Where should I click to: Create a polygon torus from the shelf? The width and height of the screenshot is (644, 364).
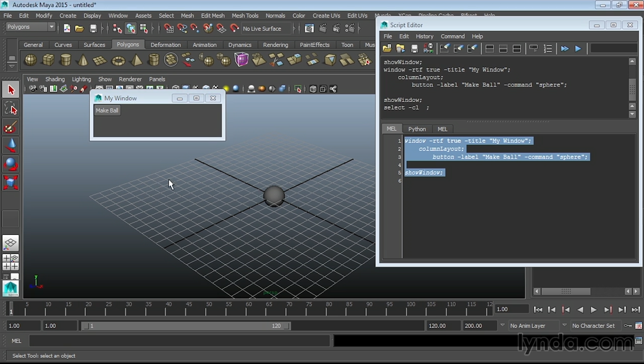(118, 61)
